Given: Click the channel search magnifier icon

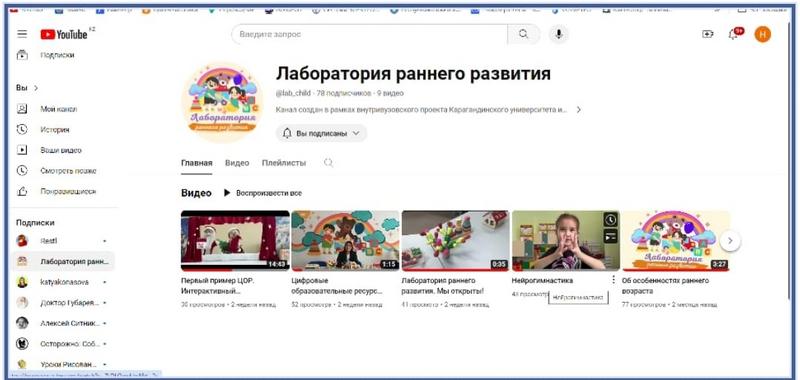Looking at the screenshot, I should pyautogui.click(x=329, y=163).
